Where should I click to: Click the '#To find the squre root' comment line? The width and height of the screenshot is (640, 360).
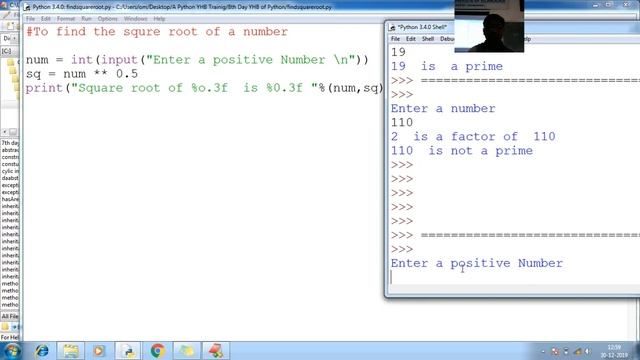point(157,32)
